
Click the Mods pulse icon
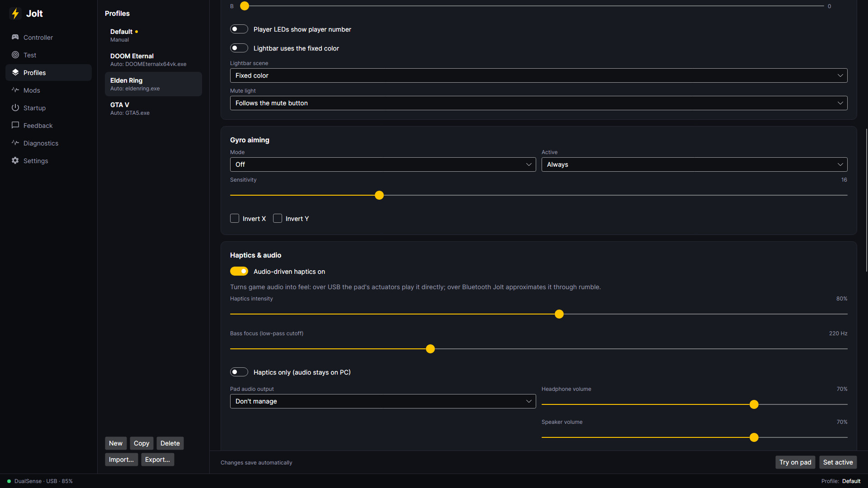(15, 90)
